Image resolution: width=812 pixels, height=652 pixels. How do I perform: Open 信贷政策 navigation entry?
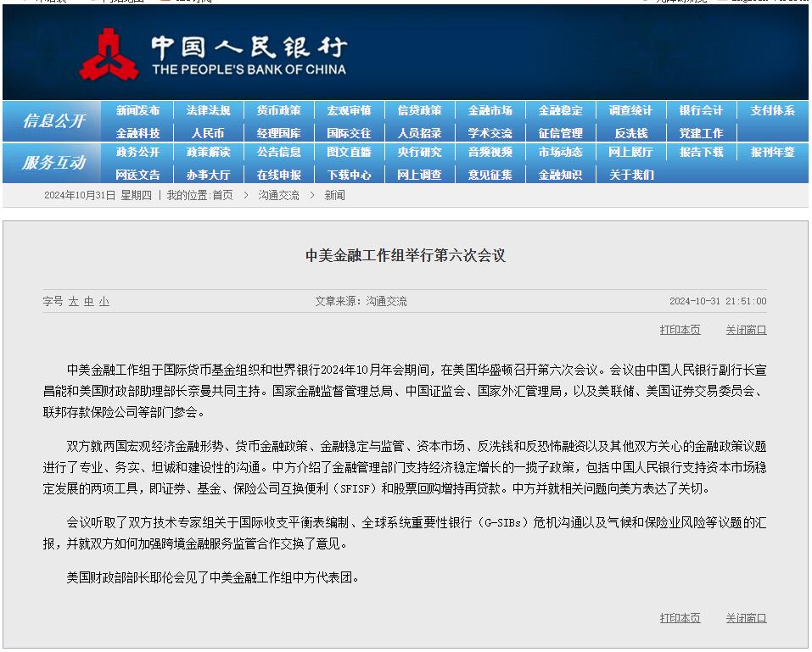(419, 111)
